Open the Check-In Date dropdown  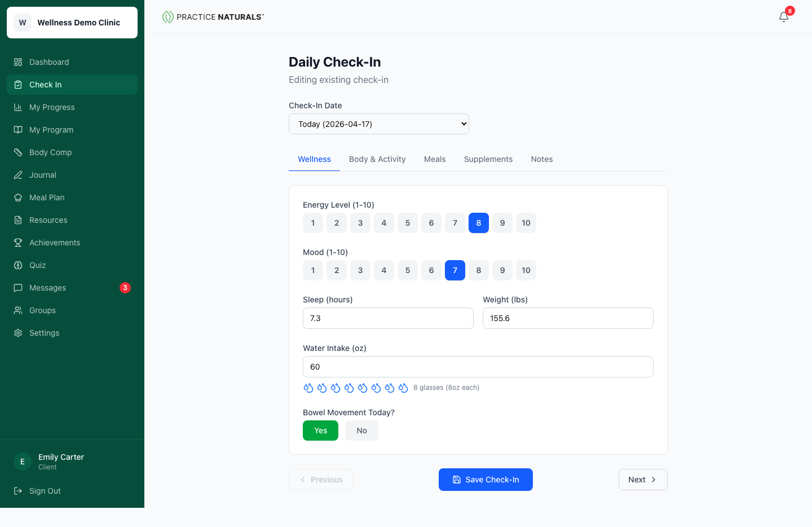378,124
